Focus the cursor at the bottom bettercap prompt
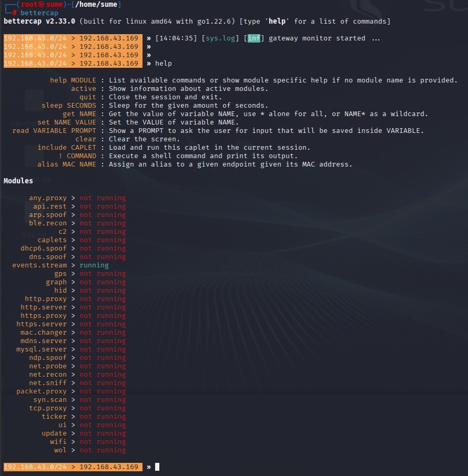 point(157,467)
